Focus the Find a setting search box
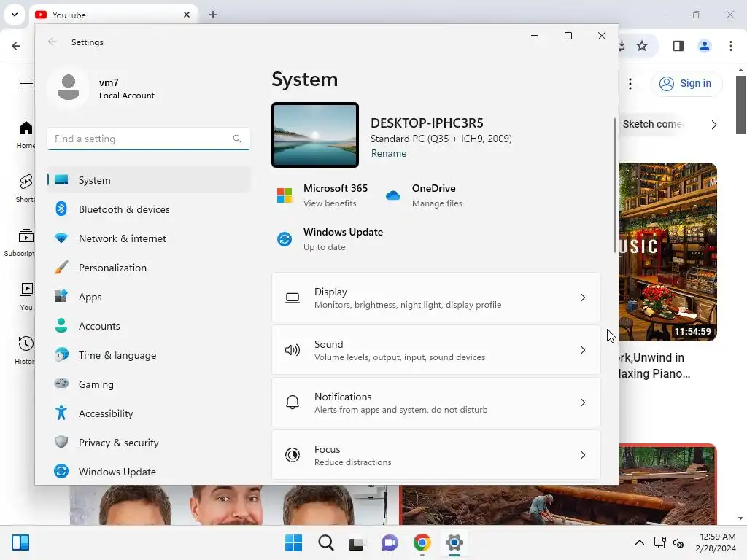This screenshot has height=560, width=747. click(x=149, y=139)
